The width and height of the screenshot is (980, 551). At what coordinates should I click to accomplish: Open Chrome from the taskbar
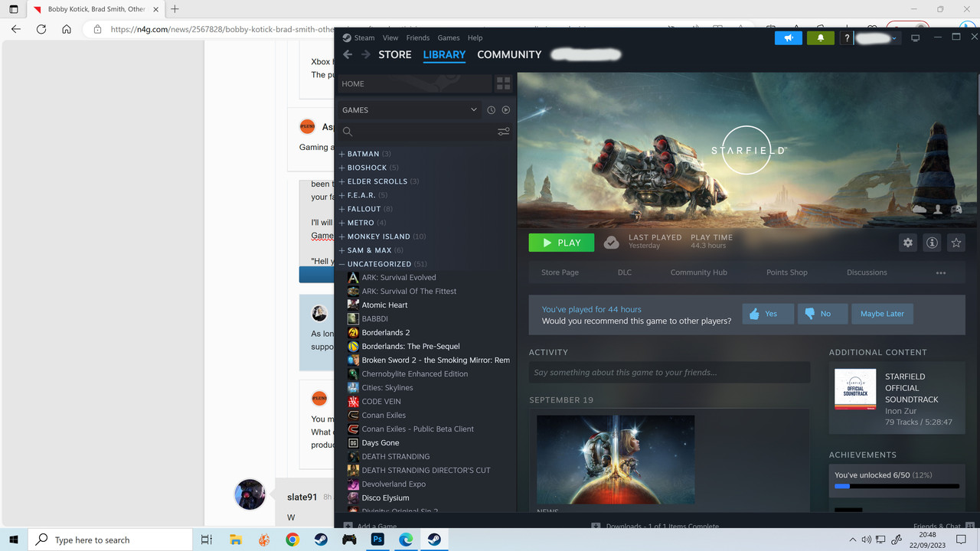(x=292, y=540)
